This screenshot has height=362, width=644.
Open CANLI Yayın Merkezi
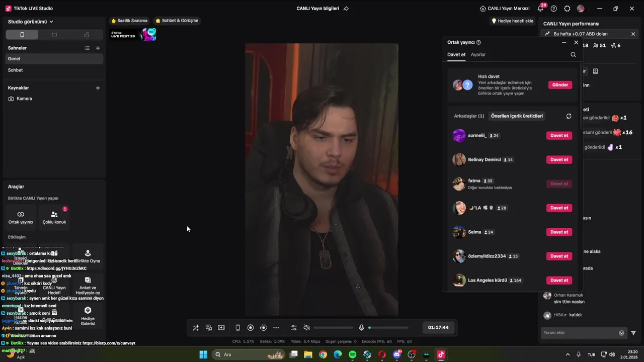(x=505, y=9)
